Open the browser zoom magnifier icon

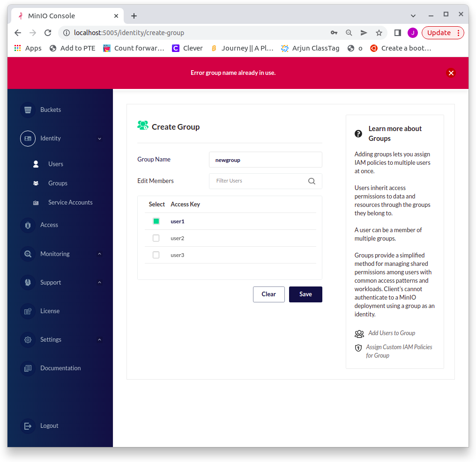(349, 33)
